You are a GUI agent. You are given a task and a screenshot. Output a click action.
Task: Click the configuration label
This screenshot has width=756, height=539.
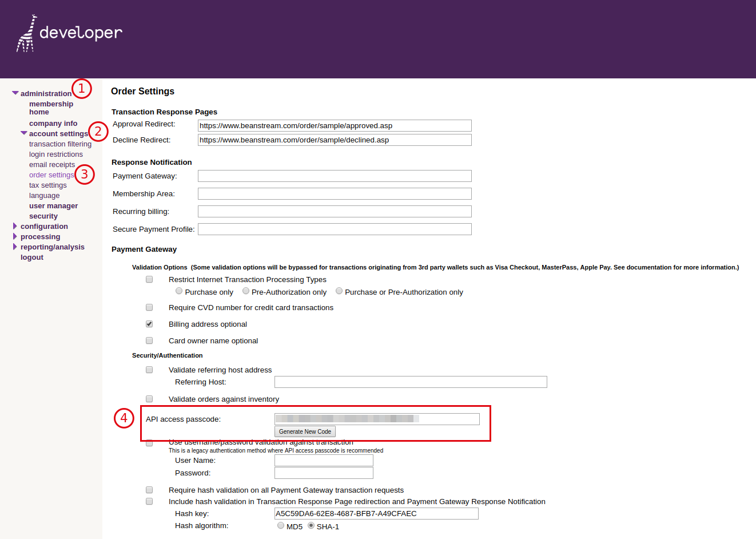[44, 227]
